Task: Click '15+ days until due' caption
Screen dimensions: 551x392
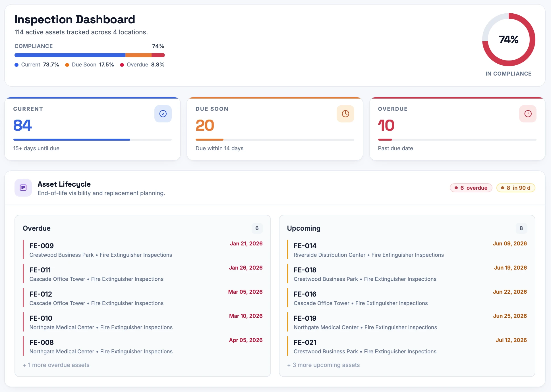Action: [x=36, y=149]
